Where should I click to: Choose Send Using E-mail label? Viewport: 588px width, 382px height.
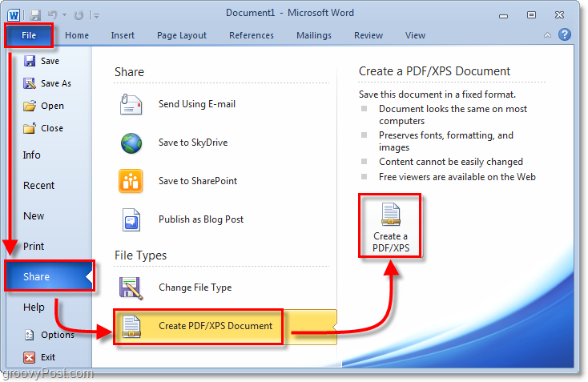pos(197,104)
